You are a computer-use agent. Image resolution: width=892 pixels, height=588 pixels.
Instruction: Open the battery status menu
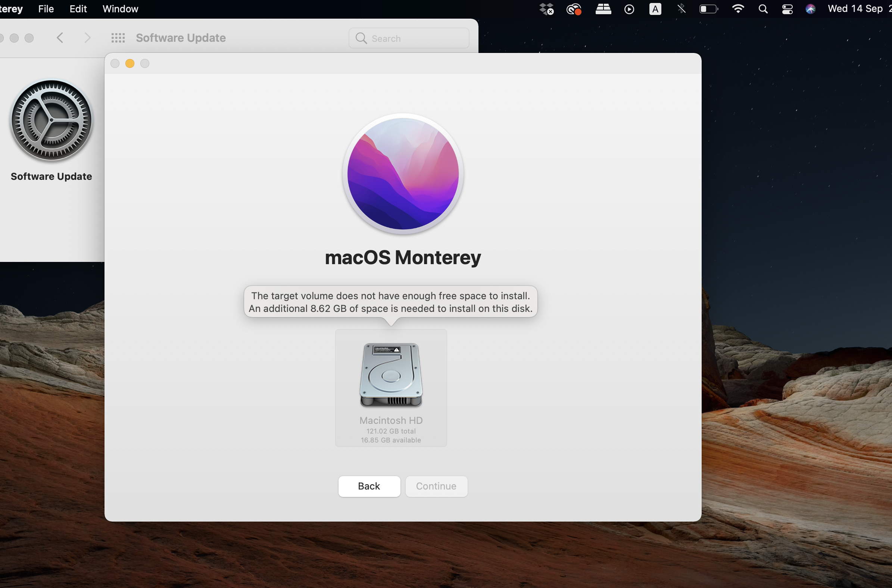(708, 9)
